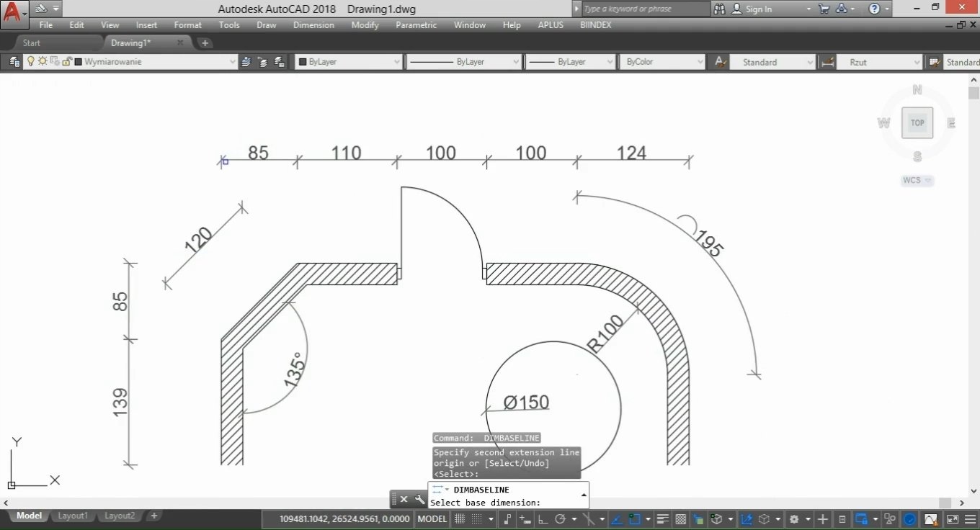Click the Dimension Style manager icon
This screenshot has height=530, width=980.
(827, 62)
